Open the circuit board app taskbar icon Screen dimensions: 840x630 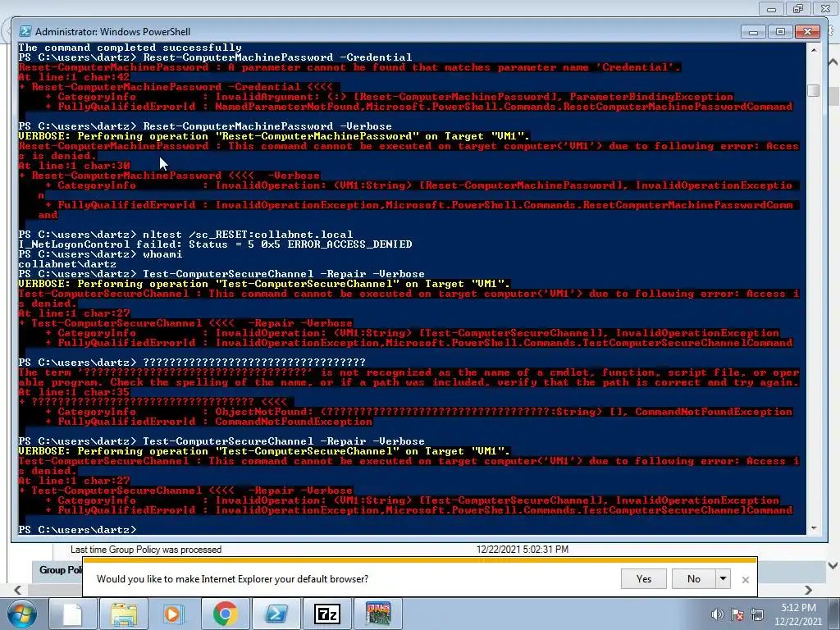point(377,614)
